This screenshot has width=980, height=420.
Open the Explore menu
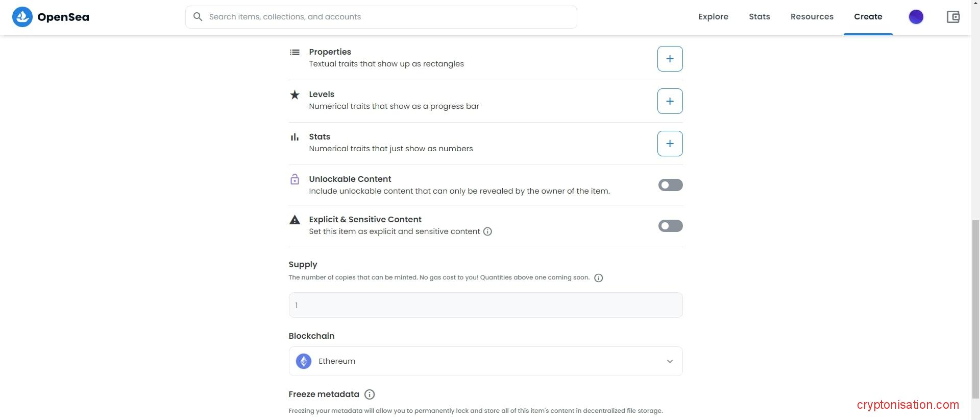tap(713, 17)
